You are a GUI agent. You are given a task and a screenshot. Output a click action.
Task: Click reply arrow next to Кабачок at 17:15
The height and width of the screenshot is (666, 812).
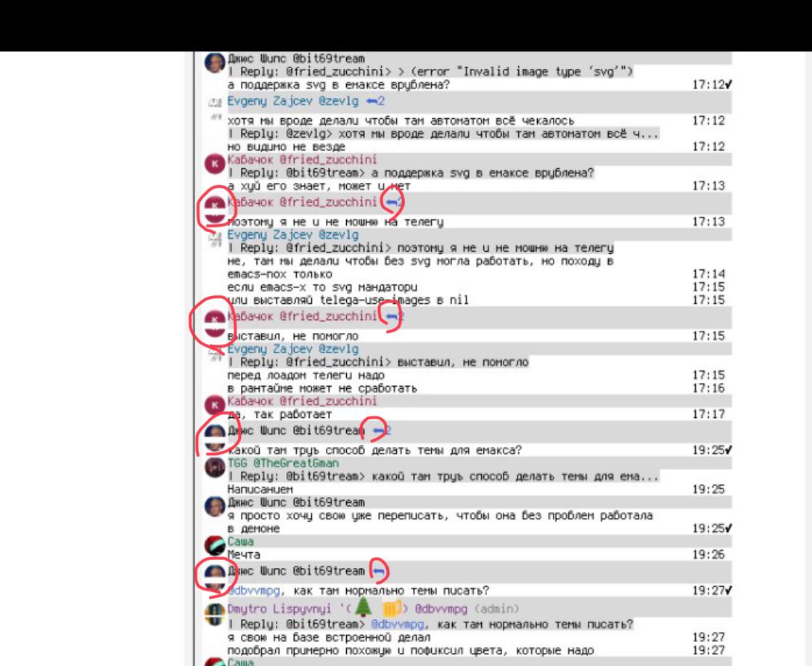[x=394, y=316]
